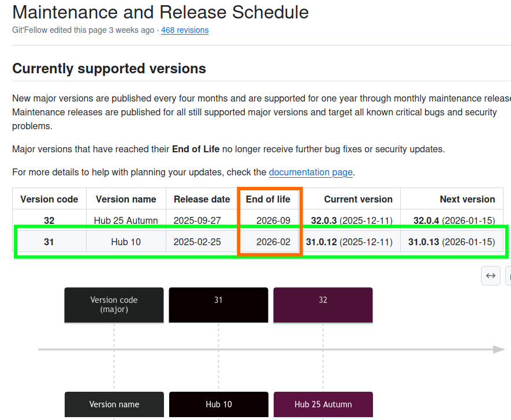Select the purple diagram node labeled 32
Viewport: 511px width, 420px height.
323,305
